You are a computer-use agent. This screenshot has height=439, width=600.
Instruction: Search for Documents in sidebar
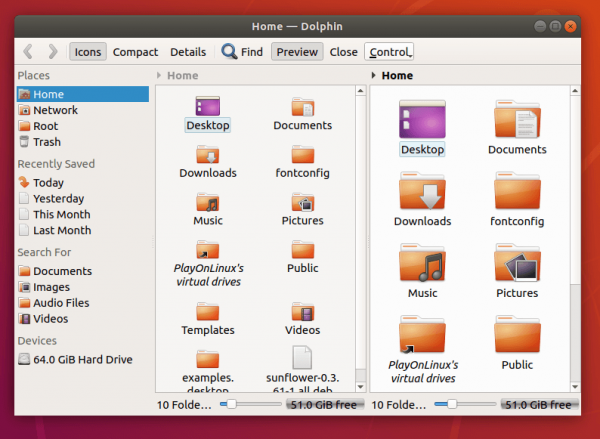pos(83,271)
